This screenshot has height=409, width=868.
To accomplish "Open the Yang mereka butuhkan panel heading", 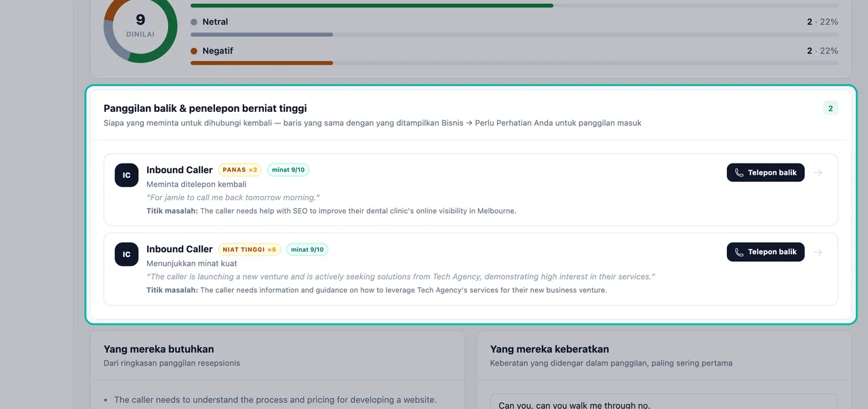I will coord(159,349).
